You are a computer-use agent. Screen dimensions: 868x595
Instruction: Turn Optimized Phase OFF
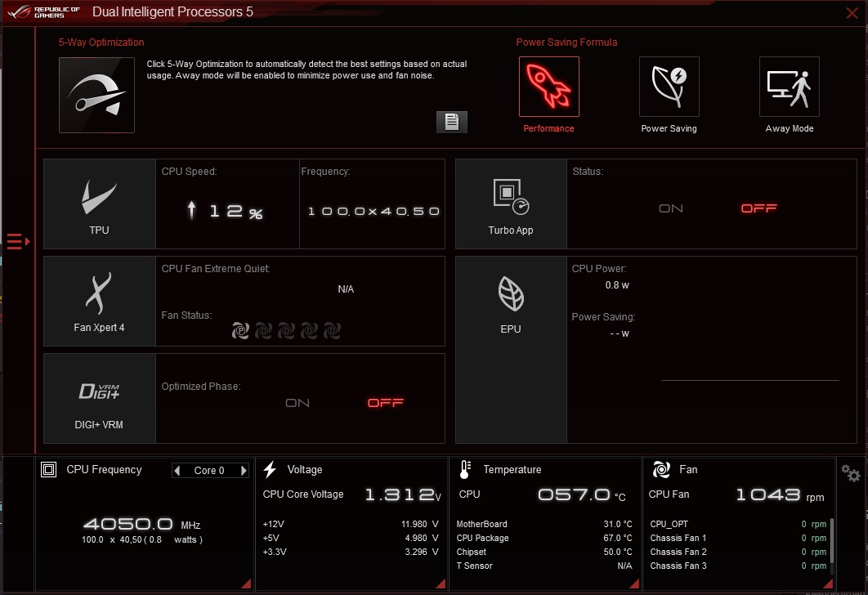pos(385,402)
